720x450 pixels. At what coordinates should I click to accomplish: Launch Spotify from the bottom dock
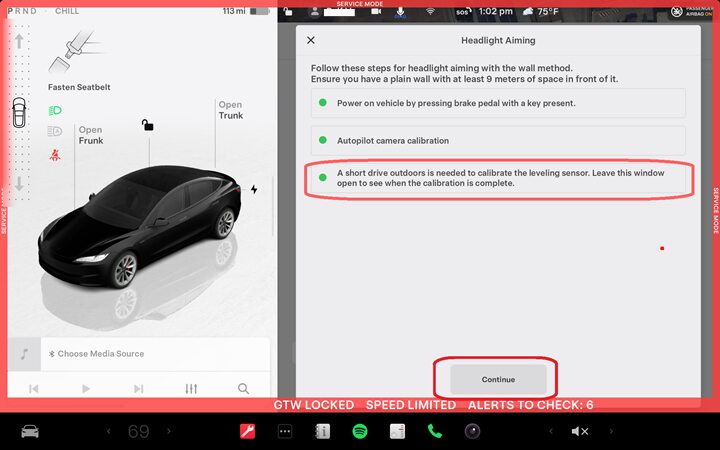pyautogui.click(x=360, y=431)
